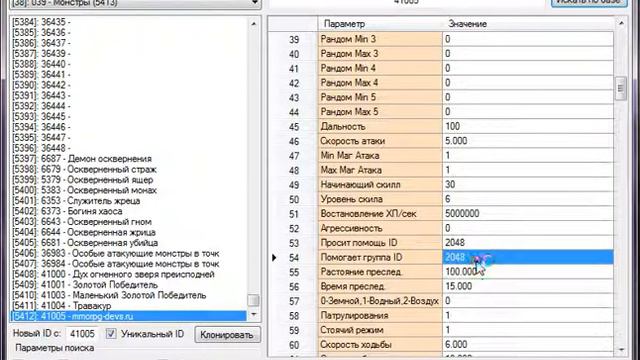Click the left list scroll-down arrow
The width and height of the screenshot is (640, 360).
(253, 314)
